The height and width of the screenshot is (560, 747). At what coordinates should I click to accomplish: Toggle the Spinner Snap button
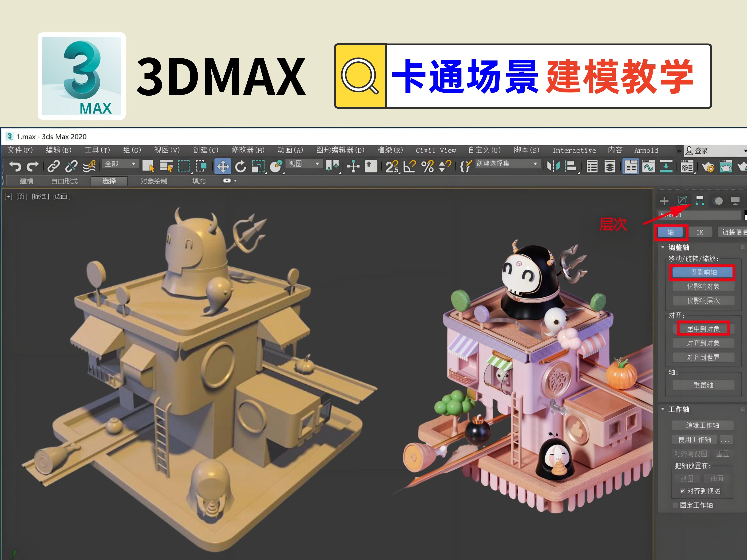coord(445,167)
